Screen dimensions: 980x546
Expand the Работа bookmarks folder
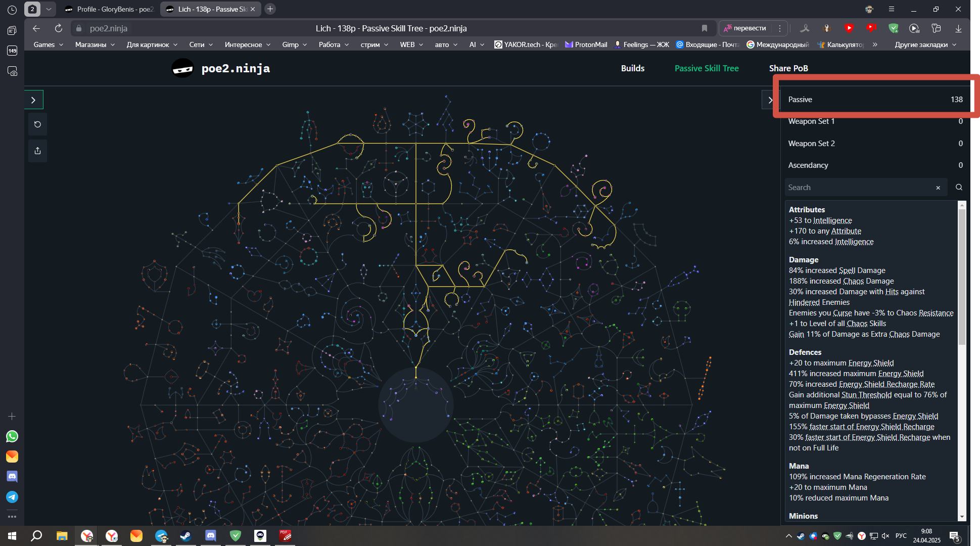pyautogui.click(x=334, y=44)
